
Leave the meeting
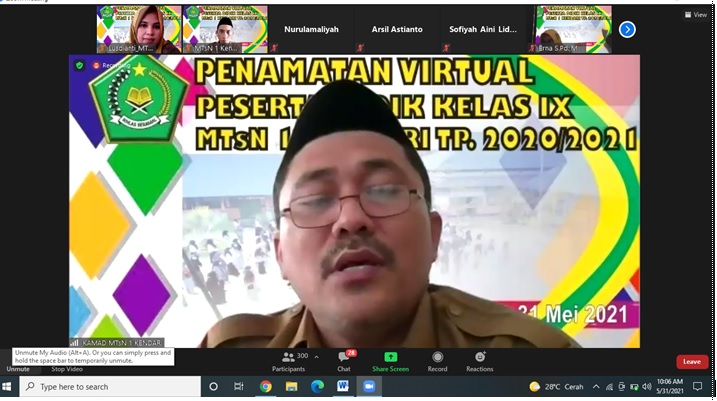click(x=692, y=361)
